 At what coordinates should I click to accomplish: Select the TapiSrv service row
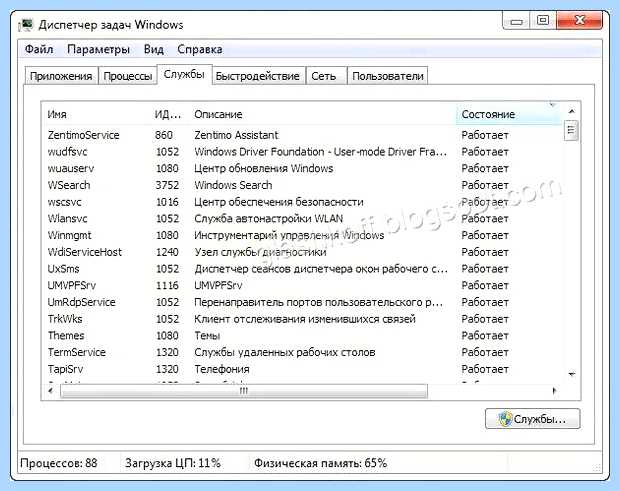pyautogui.click(x=302, y=369)
